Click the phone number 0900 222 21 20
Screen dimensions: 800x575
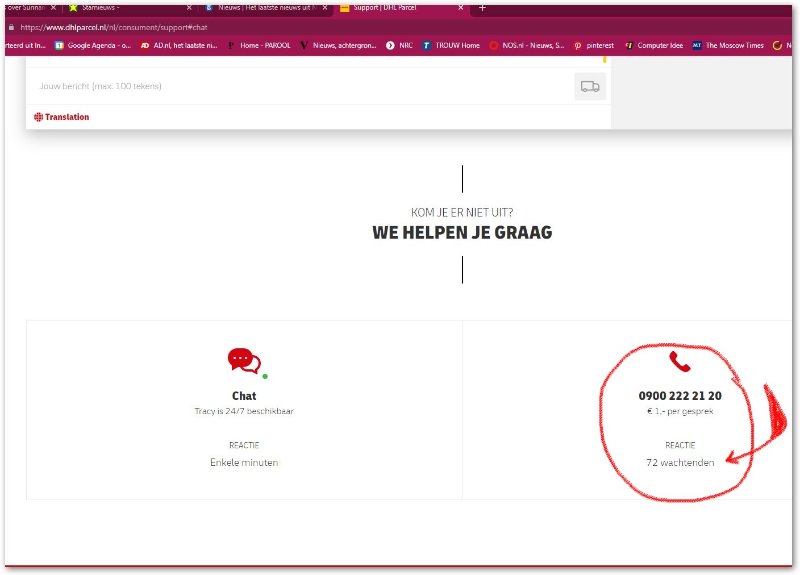[680, 396]
